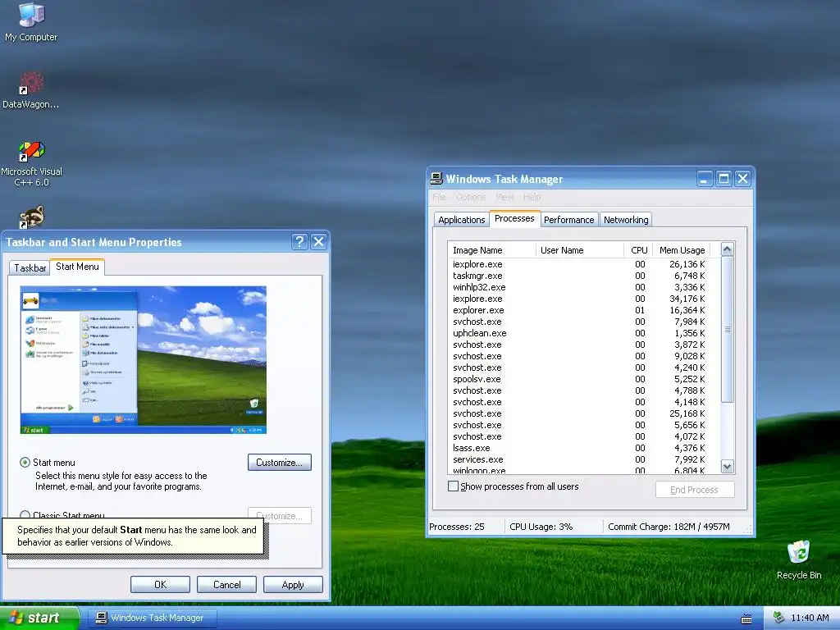Image resolution: width=840 pixels, height=630 pixels.
Task: Select the Start menu radio button
Action: pyautogui.click(x=25, y=463)
